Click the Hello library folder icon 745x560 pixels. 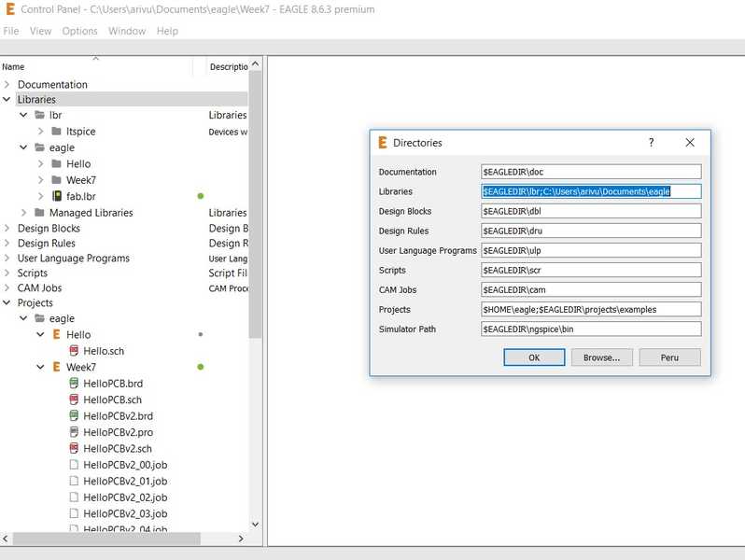[x=57, y=164]
